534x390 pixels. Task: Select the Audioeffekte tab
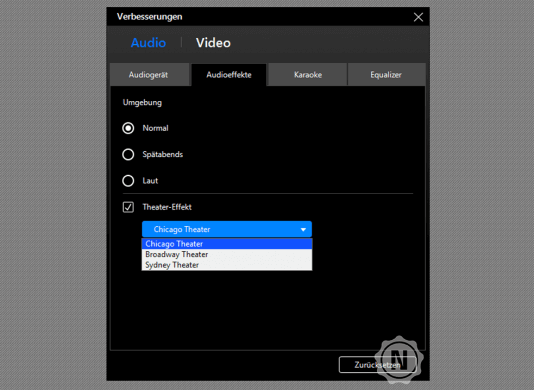(x=229, y=75)
